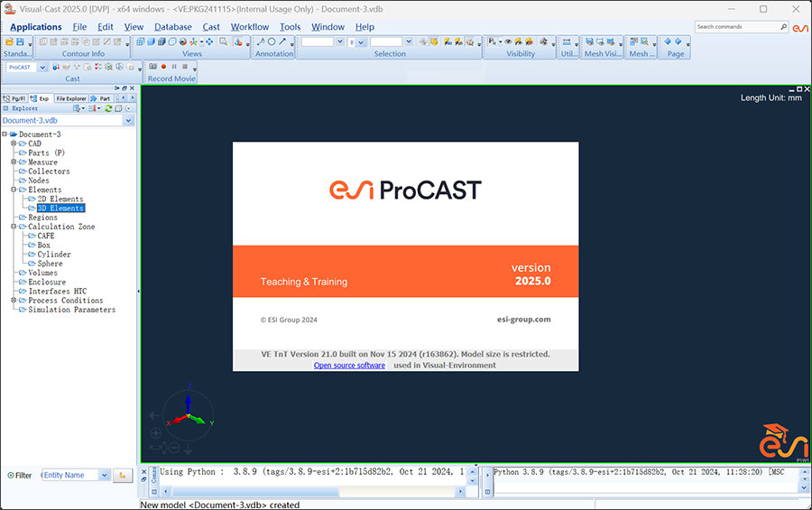
Task: Click the measure distance icon in Util toolbar
Action: click(567, 42)
